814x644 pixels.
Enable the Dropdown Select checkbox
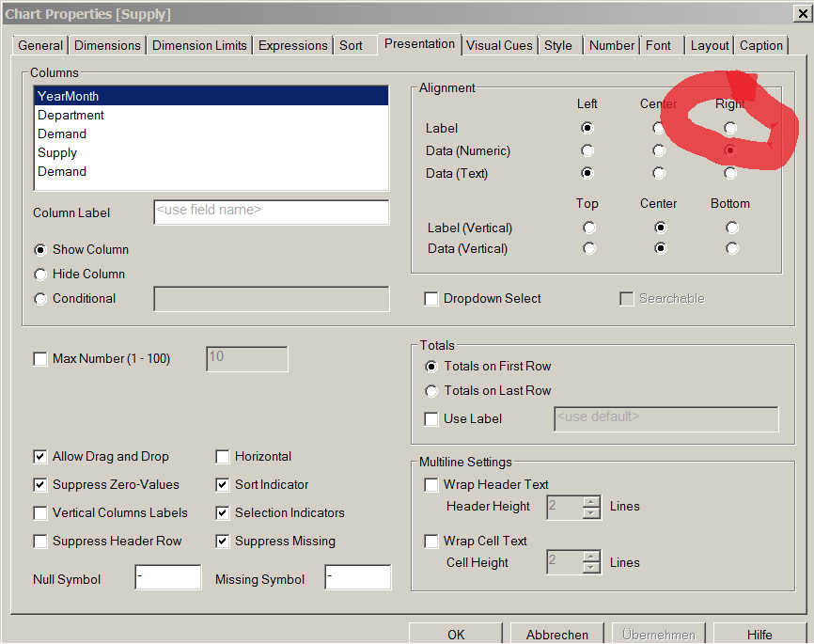[x=431, y=299]
